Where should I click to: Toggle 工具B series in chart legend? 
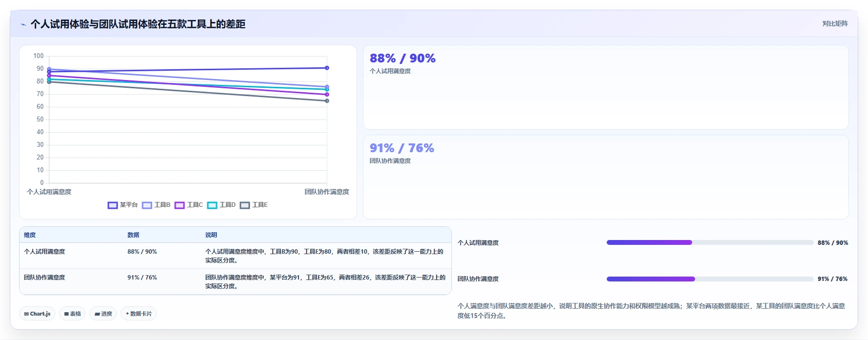click(156, 205)
